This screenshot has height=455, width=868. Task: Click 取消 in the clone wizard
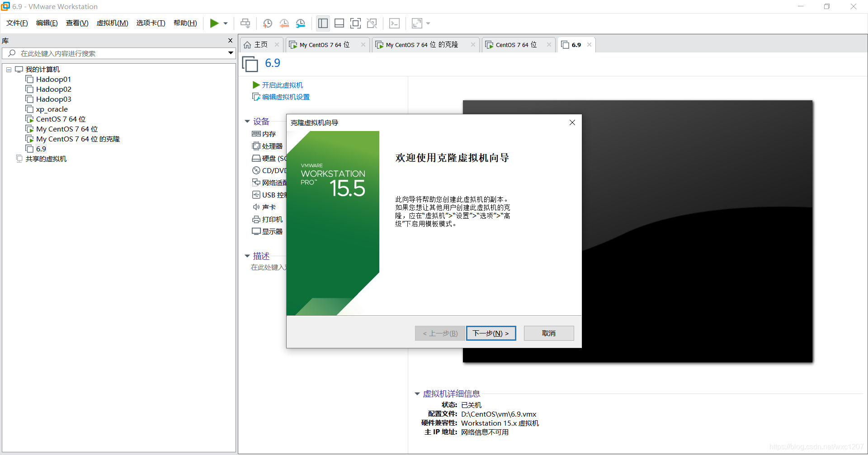coord(549,333)
